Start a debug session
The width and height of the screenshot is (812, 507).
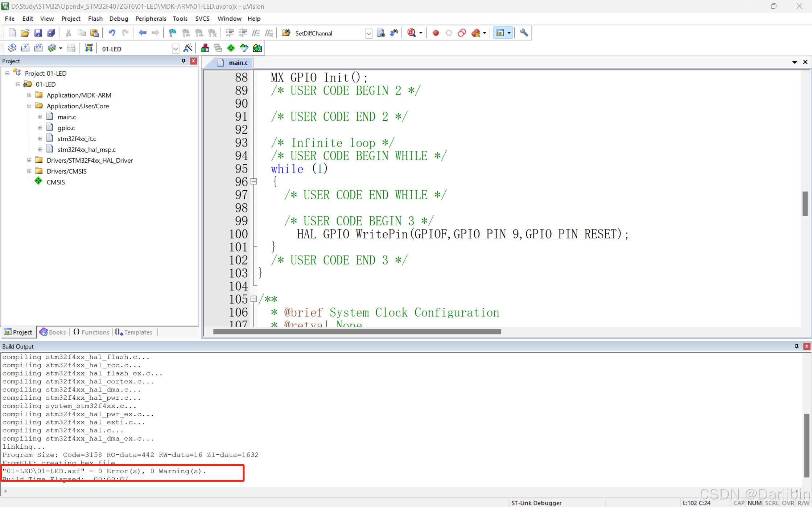pos(411,33)
